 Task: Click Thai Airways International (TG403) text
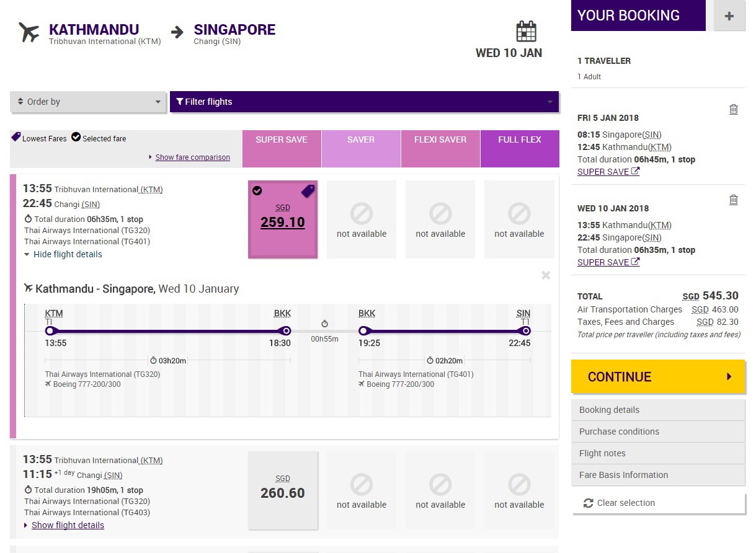point(87,513)
